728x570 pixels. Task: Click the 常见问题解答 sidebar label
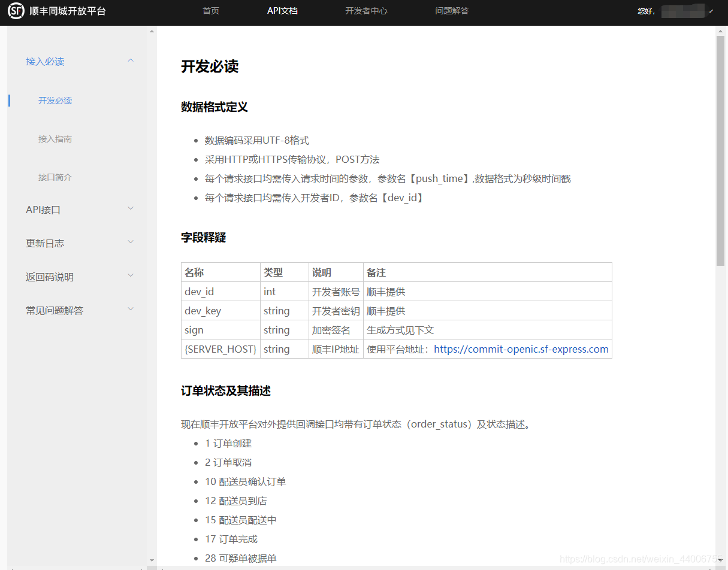coord(55,311)
